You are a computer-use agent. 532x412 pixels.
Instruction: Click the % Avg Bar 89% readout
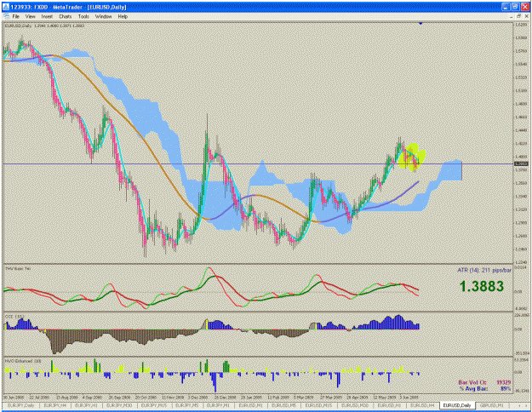[x=485, y=388]
